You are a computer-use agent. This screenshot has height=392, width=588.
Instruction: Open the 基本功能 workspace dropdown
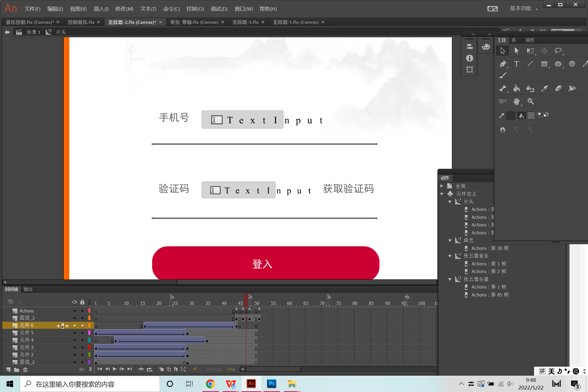tap(523, 9)
